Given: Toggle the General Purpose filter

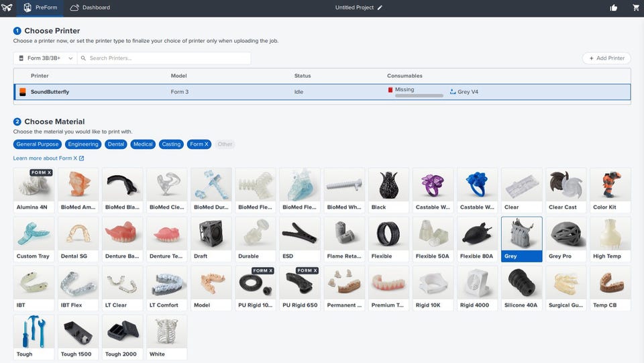Looking at the screenshot, I should tap(38, 144).
